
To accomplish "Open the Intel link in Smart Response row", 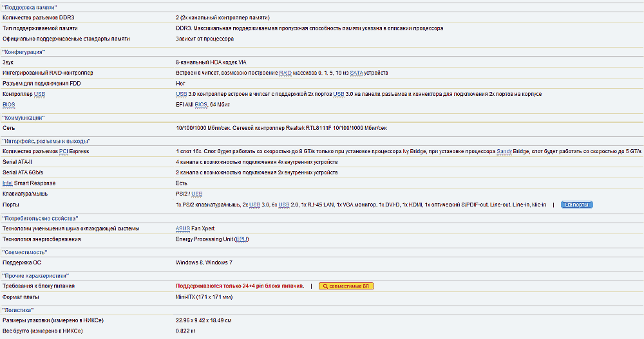I will (8, 183).
